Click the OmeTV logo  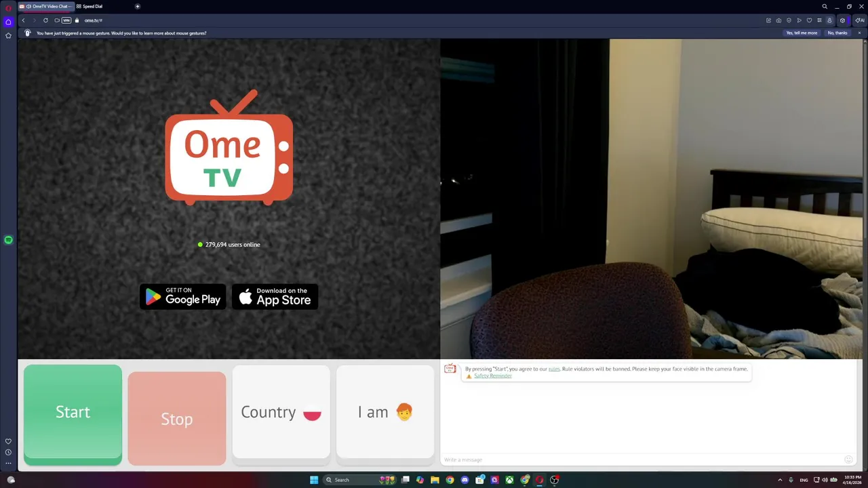(229, 148)
